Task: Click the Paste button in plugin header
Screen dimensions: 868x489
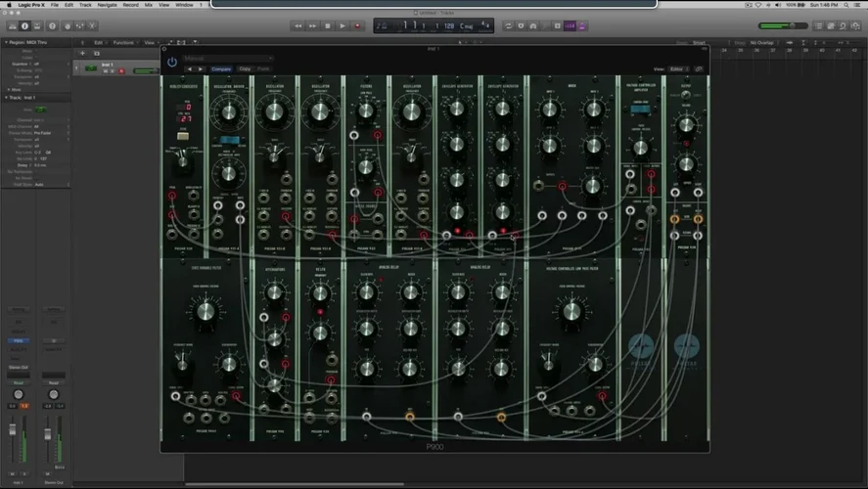Action: click(x=263, y=69)
